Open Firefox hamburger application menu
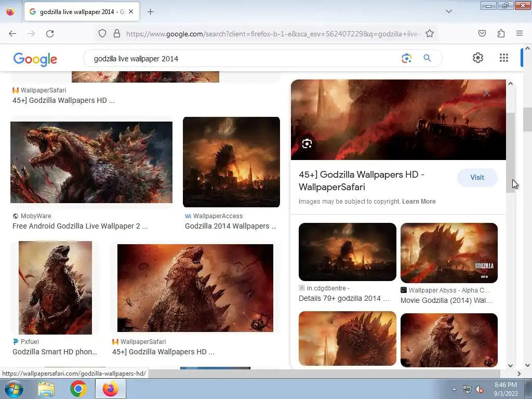Viewport: 532px width, 399px height. click(x=520, y=33)
